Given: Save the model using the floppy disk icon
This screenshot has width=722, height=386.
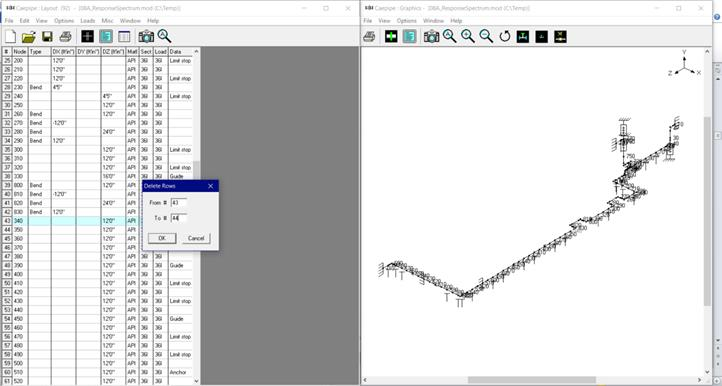Looking at the screenshot, I should (x=47, y=36).
